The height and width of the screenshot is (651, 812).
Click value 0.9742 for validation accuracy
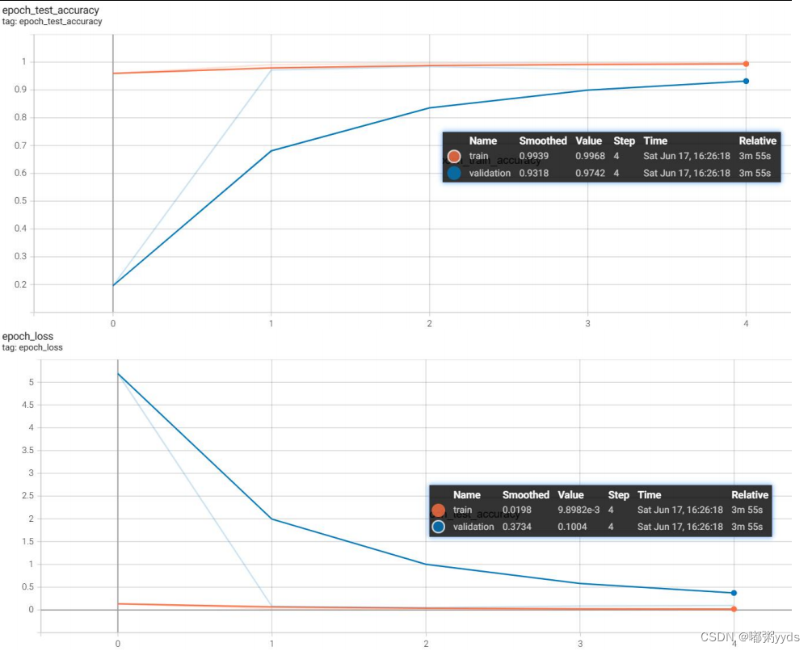coord(590,173)
